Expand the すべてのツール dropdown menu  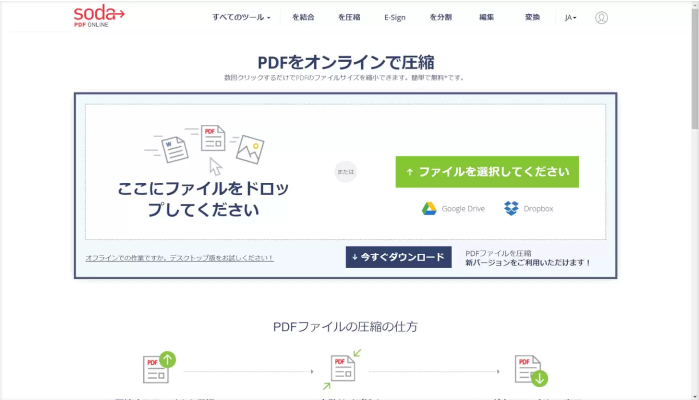[241, 17]
